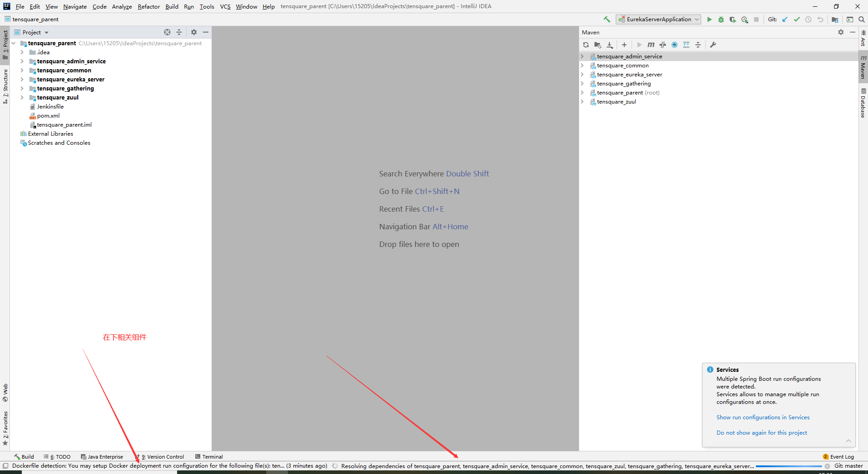Reimport all Maven projects refresh icon
Screen dimensions: 868x474
click(x=586, y=45)
